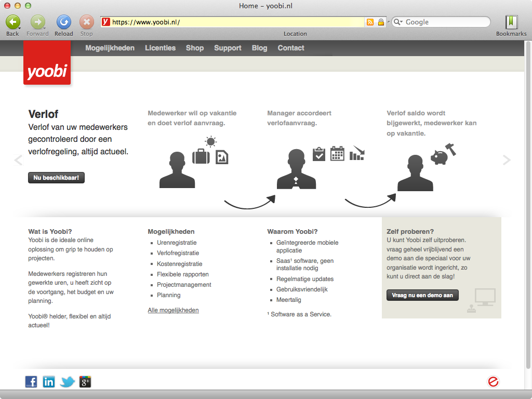
Task: Go to the Contact page
Action: coord(291,48)
